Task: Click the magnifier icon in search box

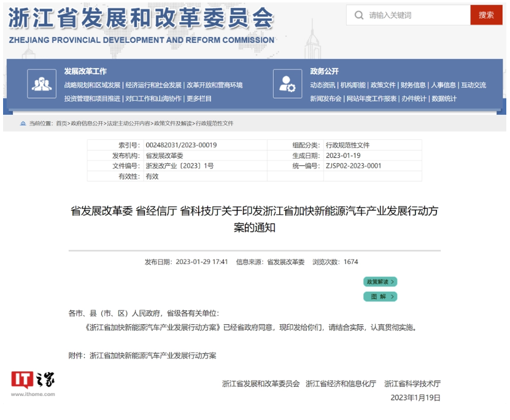Action: point(359,15)
